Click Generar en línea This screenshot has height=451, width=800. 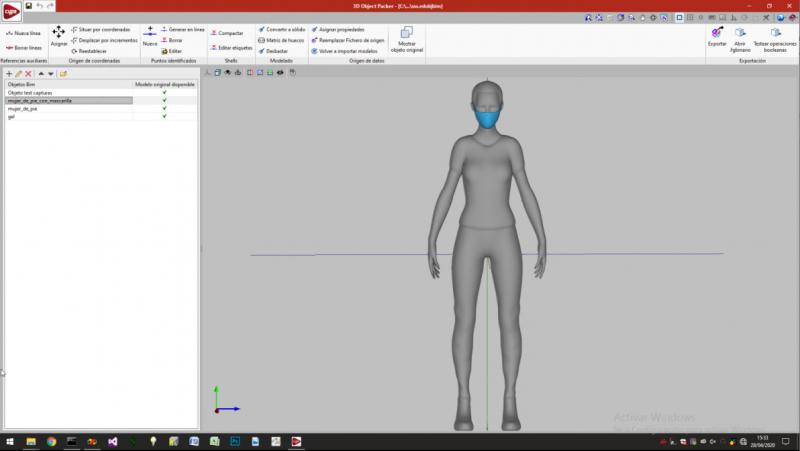[x=183, y=29]
